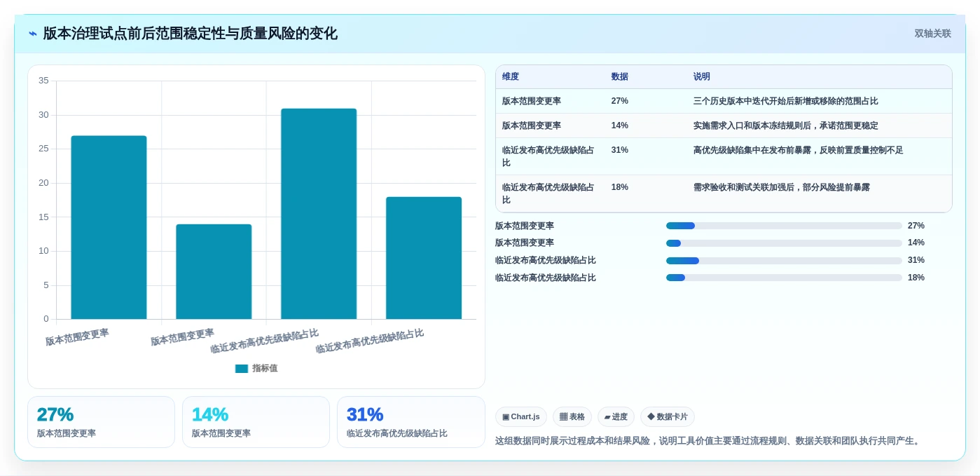Screen dimensions: 980x476
Task: Click the progress bar labeled 27%
Action: pyautogui.click(x=784, y=226)
